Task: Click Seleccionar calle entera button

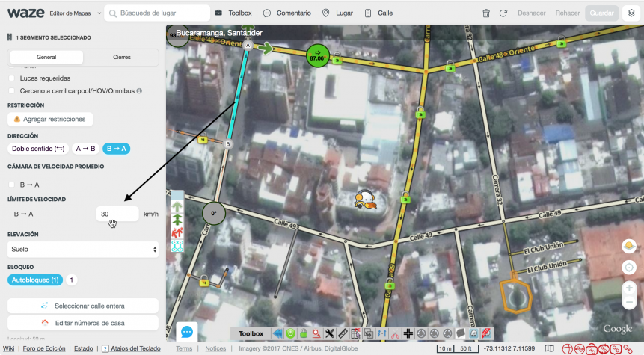Action: coord(83,306)
